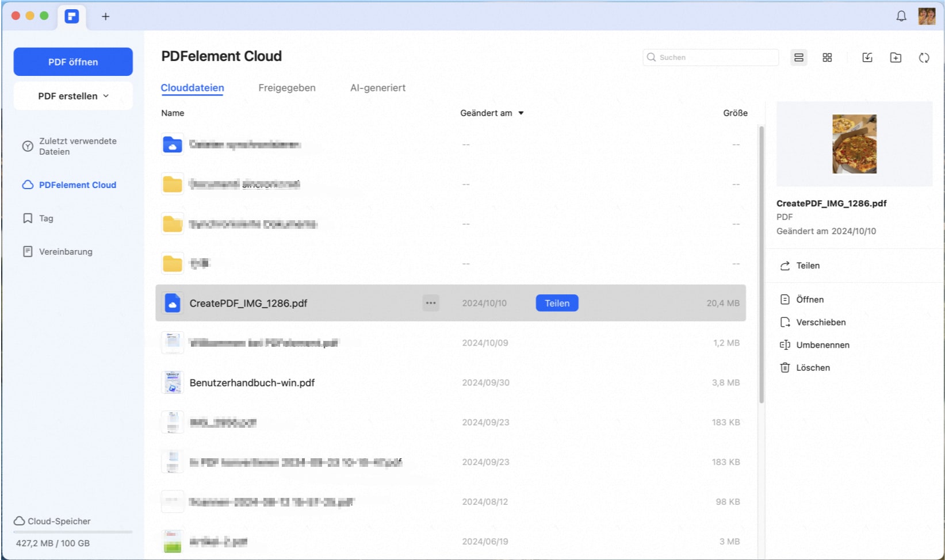
Task: Switch to list view layout
Action: pyautogui.click(x=799, y=57)
